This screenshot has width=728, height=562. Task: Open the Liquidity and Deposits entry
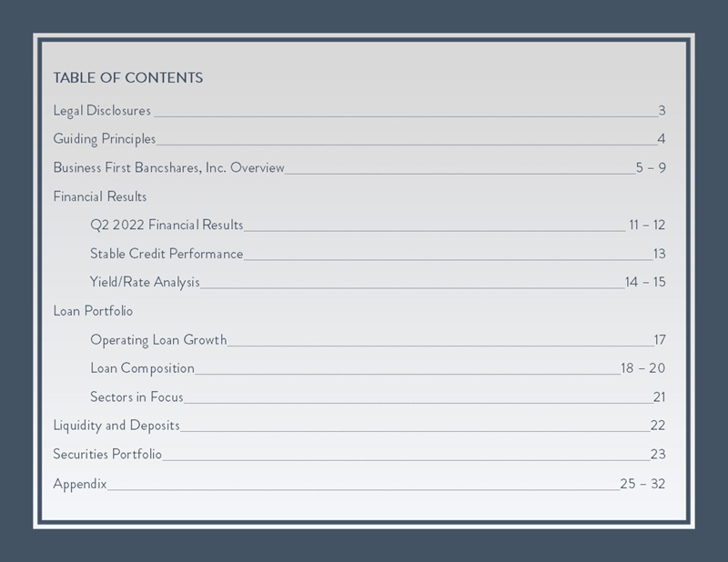point(116,425)
